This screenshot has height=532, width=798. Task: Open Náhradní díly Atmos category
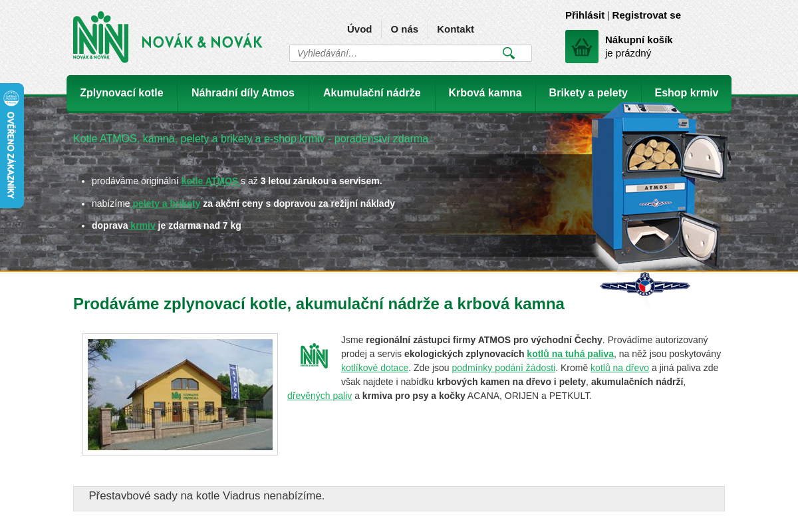(x=242, y=92)
